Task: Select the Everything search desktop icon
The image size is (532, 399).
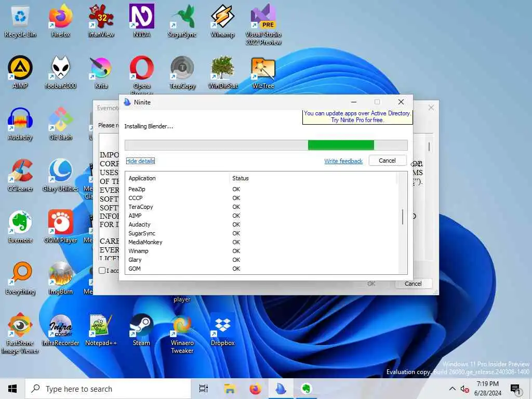Action: point(20,278)
